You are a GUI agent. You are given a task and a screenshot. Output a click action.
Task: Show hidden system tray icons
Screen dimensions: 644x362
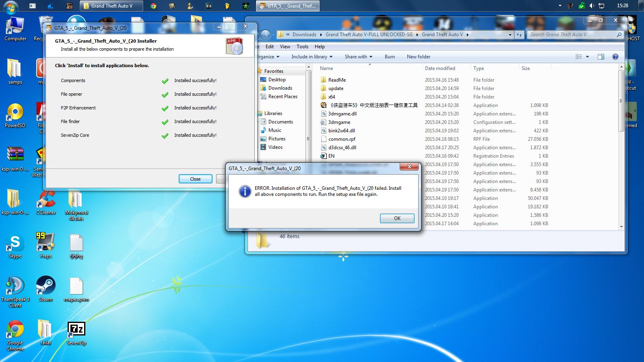pos(560,6)
